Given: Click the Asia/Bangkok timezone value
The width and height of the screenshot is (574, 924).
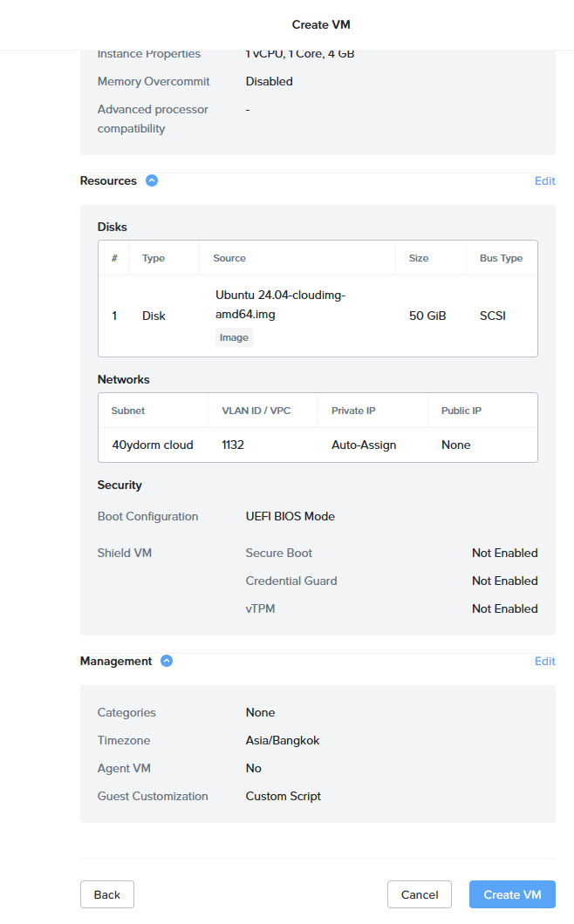Looking at the screenshot, I should coord(283,740).
